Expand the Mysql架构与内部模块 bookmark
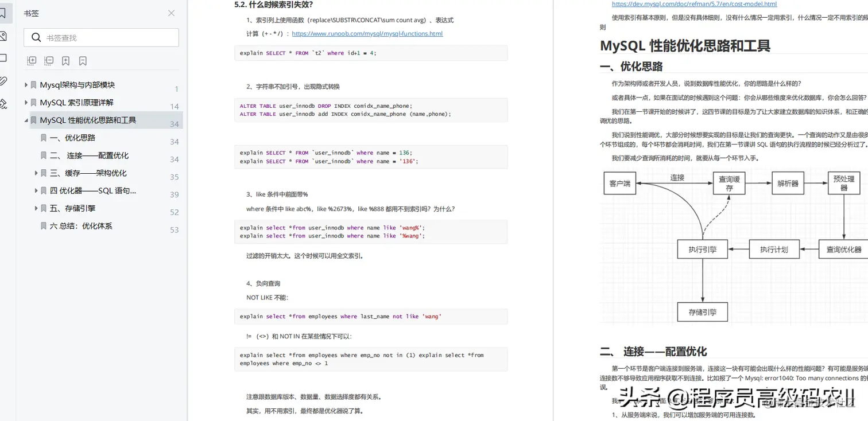Screen dimensions: 868x421 (26, 84)
